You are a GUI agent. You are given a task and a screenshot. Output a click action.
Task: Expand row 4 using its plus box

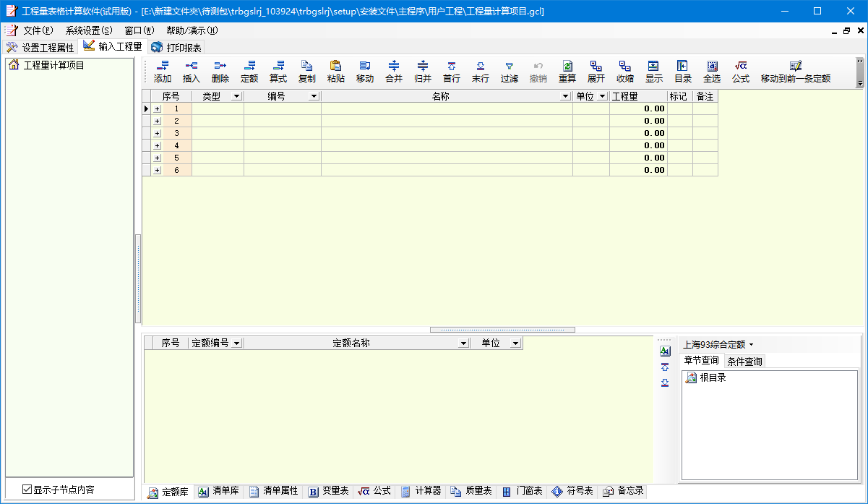[157, 146]
